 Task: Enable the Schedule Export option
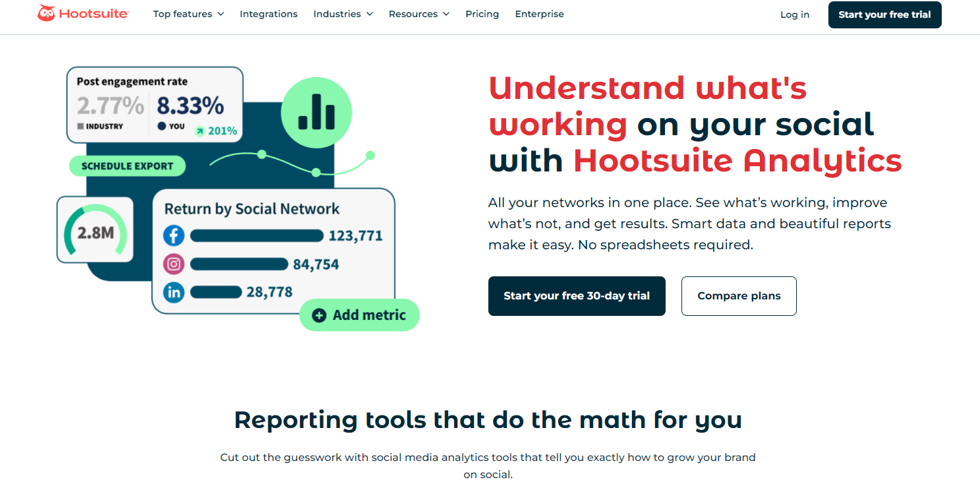127,166
